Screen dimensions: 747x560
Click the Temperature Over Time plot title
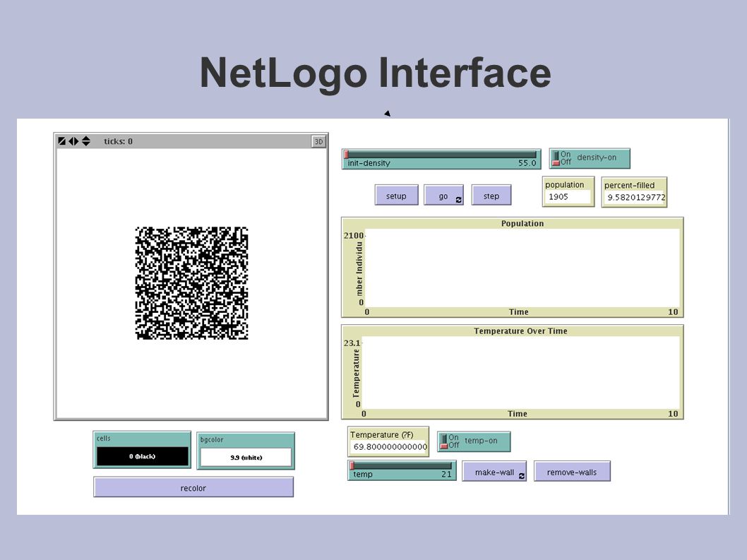(x=520, y=330)
